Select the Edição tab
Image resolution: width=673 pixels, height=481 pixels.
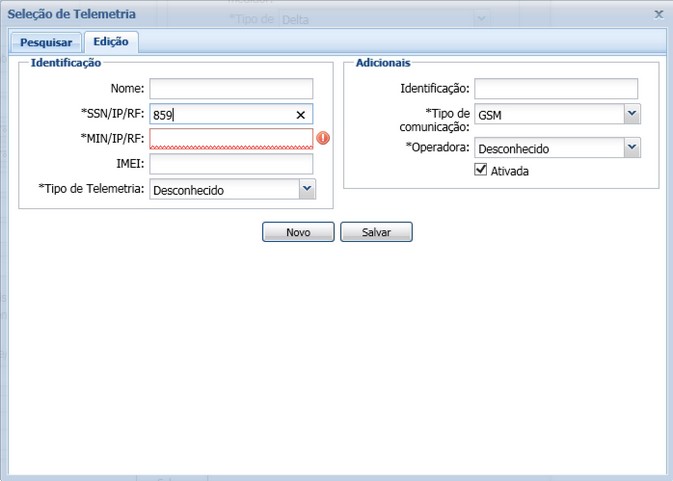click(x=111, y=42)
